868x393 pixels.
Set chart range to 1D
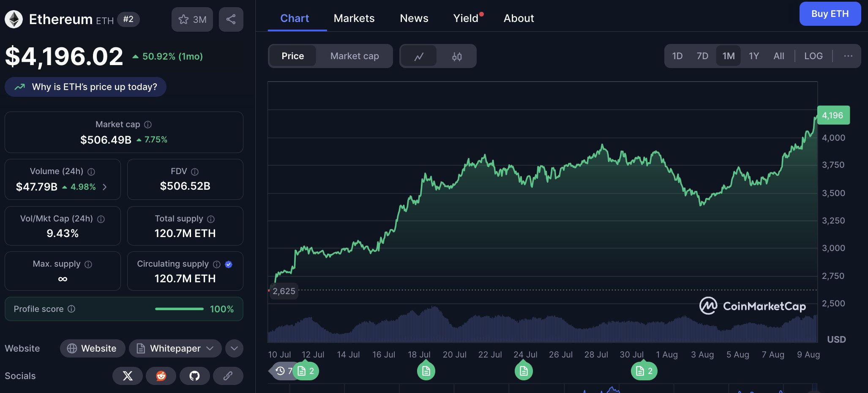click(x=677, y=56)
